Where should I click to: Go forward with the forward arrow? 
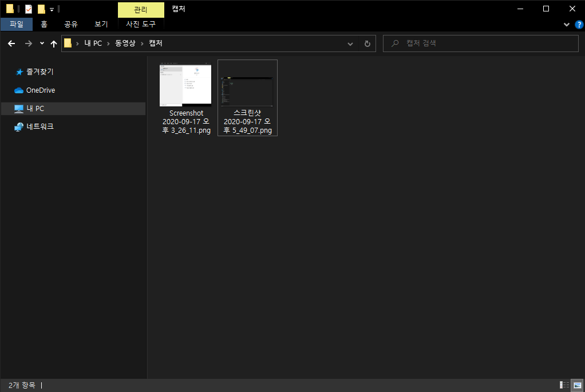(x=29, y=43)
